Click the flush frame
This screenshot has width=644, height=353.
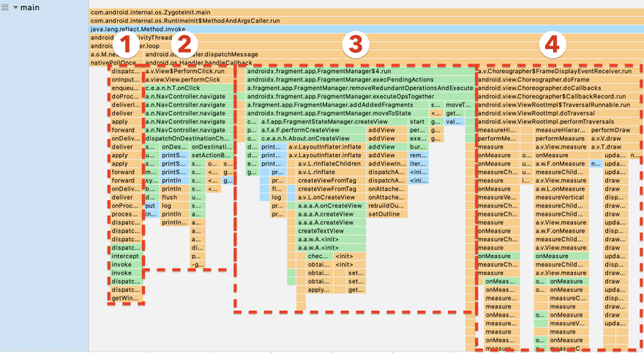175,197
